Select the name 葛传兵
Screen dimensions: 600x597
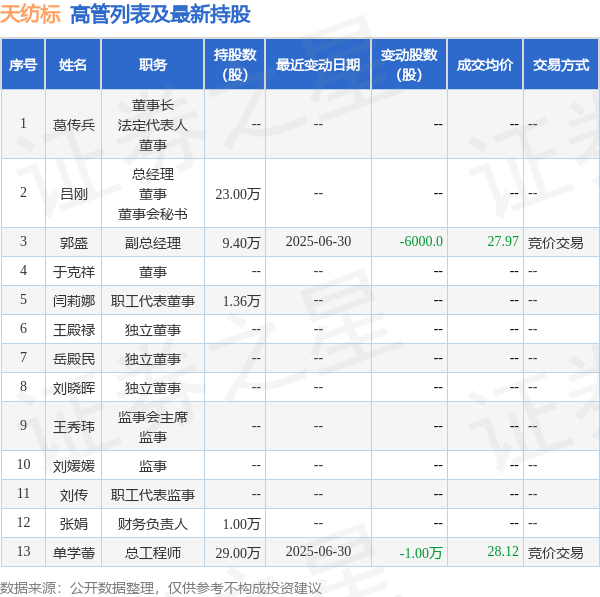(x=73, y=125)
